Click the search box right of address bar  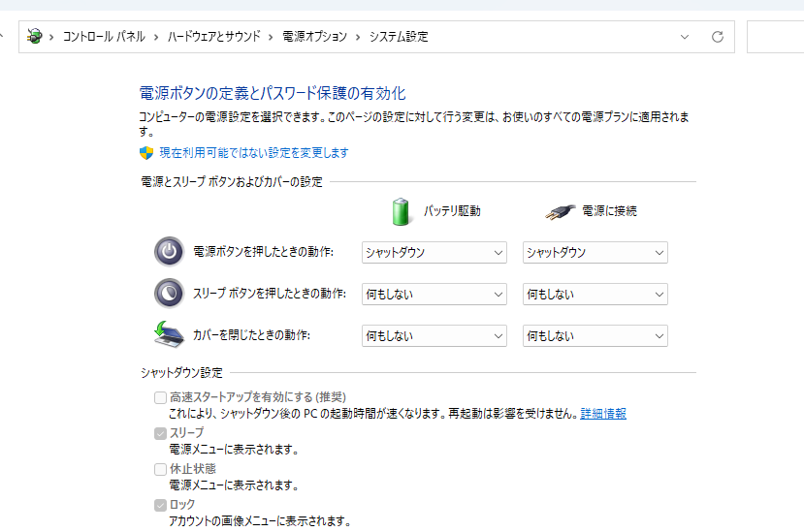pyautogui.click(x=775, y=37)
